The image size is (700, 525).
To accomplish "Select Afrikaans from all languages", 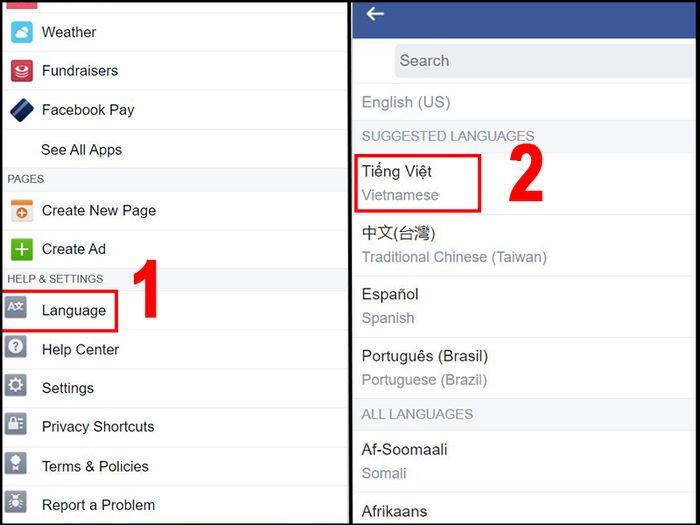I will (x=524, y=509).
